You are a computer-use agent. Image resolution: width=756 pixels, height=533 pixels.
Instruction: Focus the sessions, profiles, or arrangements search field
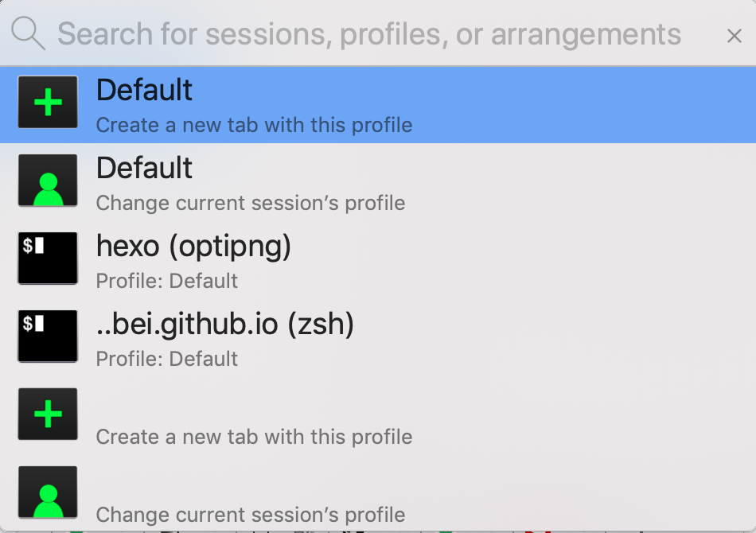368,34
